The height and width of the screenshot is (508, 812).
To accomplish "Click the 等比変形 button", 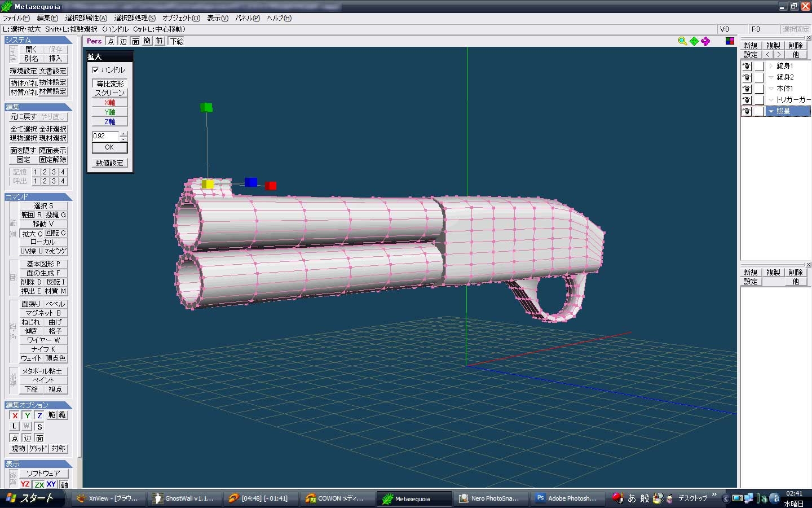I will tap(109, 84).
